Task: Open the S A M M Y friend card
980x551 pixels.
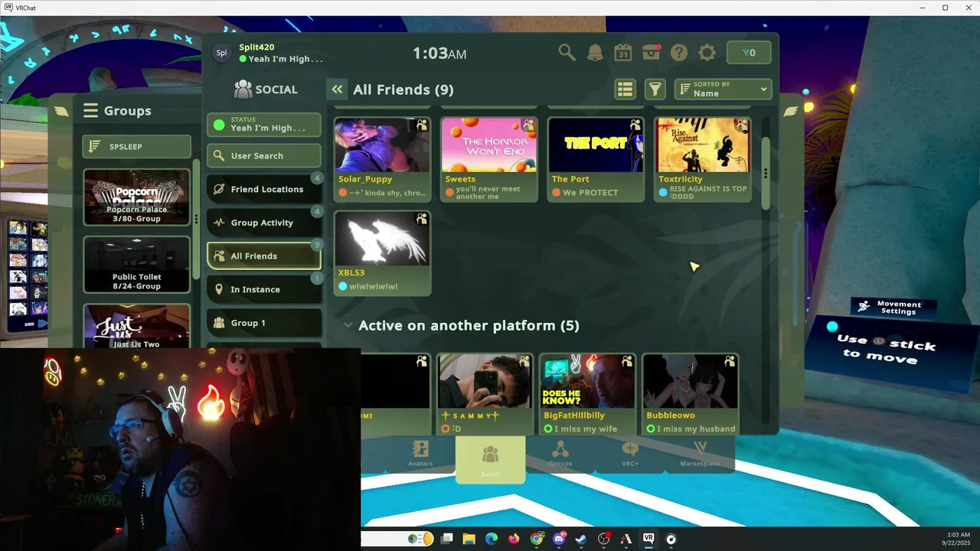Action: [x=484, y=394]
